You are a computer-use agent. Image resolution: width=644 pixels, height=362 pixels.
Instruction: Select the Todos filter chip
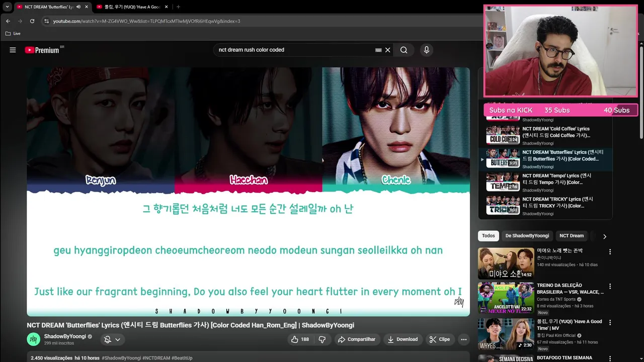click(x=488, y=236)
